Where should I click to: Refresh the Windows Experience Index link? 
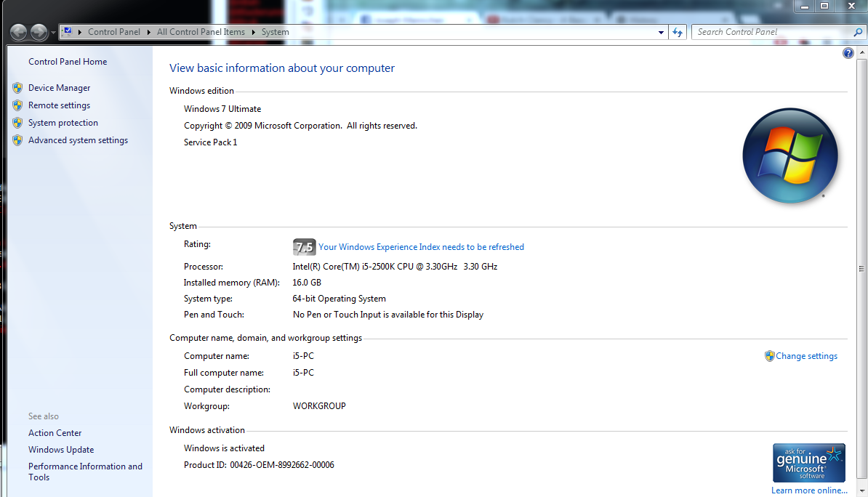click(421, 247)
